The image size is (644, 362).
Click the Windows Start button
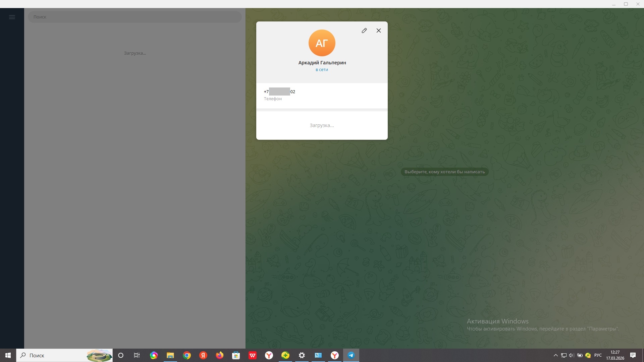[8, 355]
